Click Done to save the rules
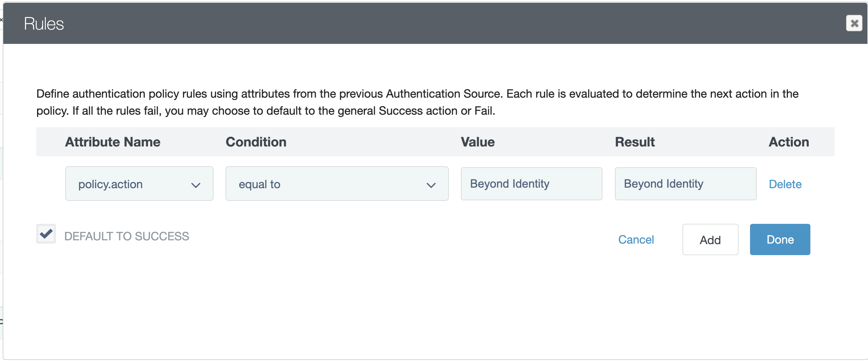 (780, 239)
